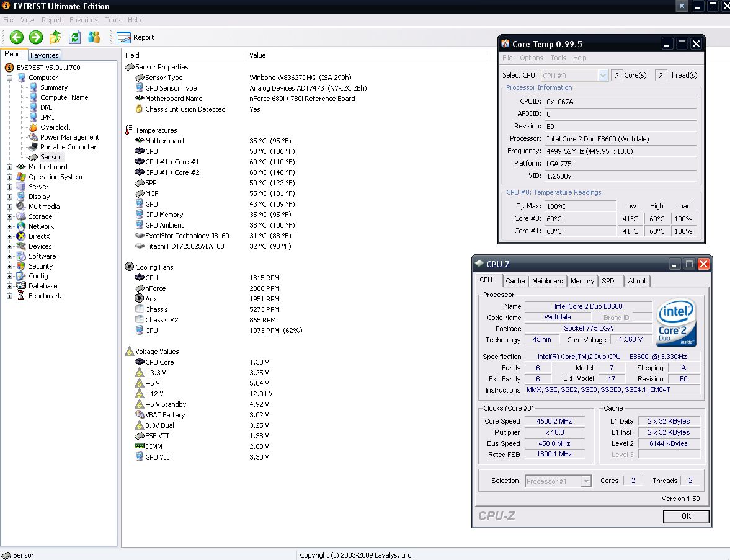The height and width of the screenshot is (560, 730).
Task: Switch to the Memory tab in CPU-Z
Action: 582,281
